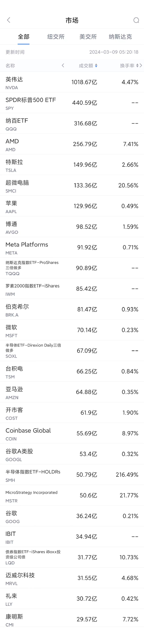Screen dimensions: 144x644
Task: Switch to the 纽交所 tab
Action: (x=56, y=37)
